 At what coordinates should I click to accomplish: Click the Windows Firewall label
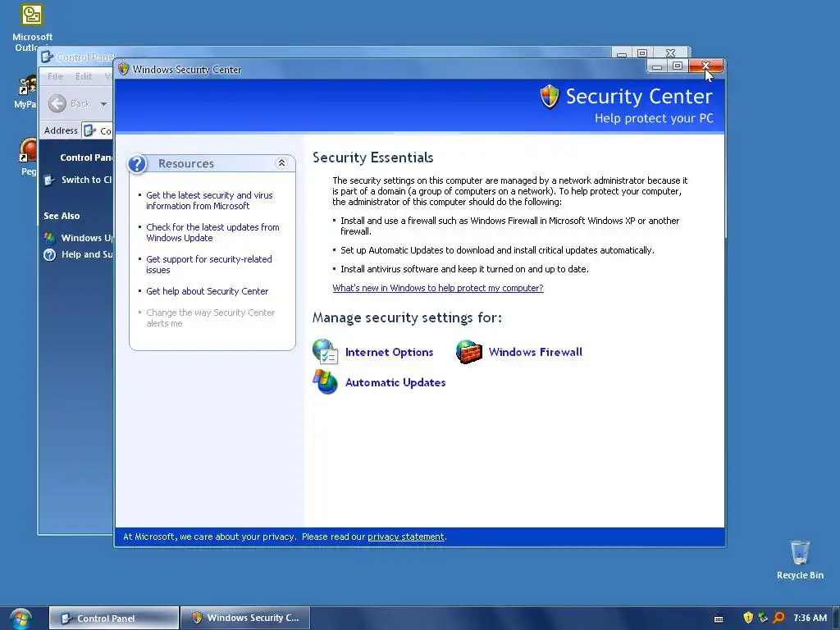535,352
